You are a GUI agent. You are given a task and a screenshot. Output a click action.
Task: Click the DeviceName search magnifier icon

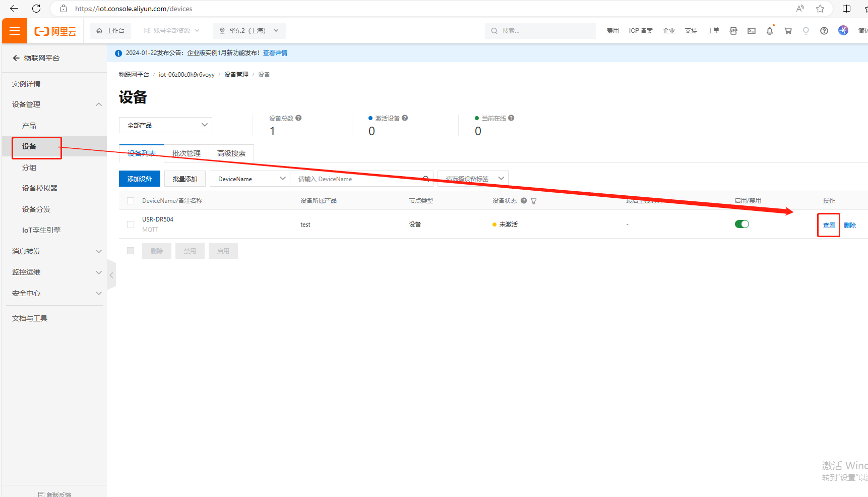pyautogui.click(x=426, y=179)
